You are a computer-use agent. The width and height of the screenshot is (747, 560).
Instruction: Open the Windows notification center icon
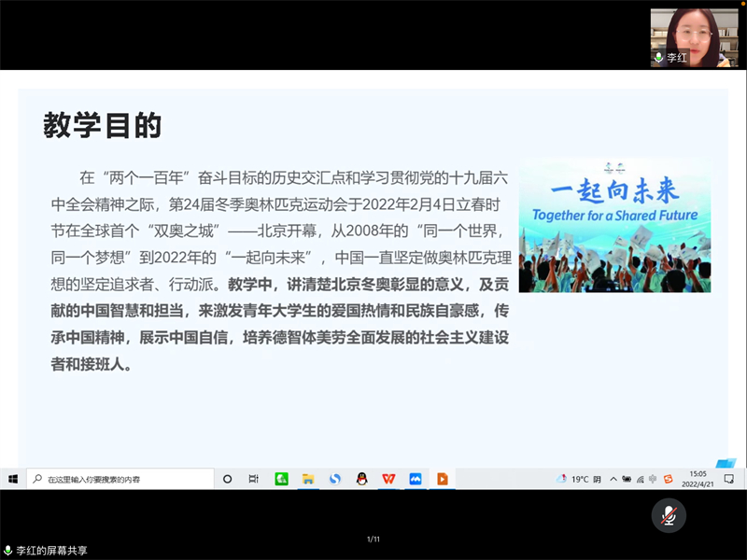coord(728,479)
